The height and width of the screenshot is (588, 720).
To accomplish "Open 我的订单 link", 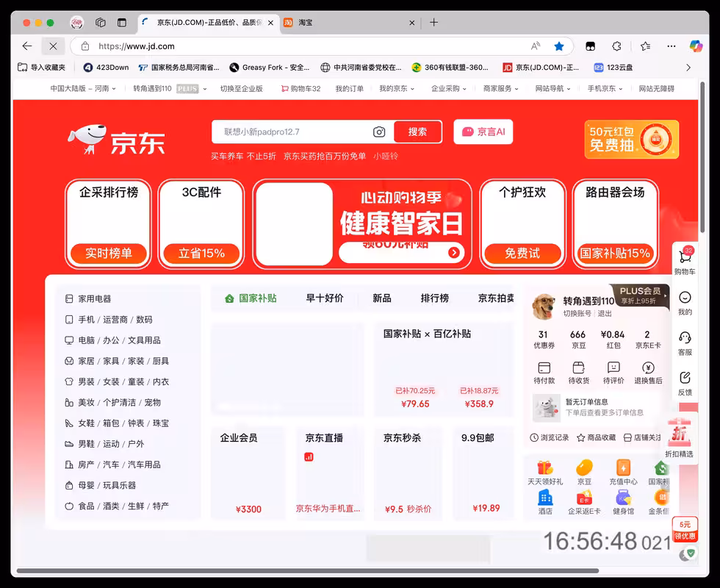I will click(x=349, y=89).
